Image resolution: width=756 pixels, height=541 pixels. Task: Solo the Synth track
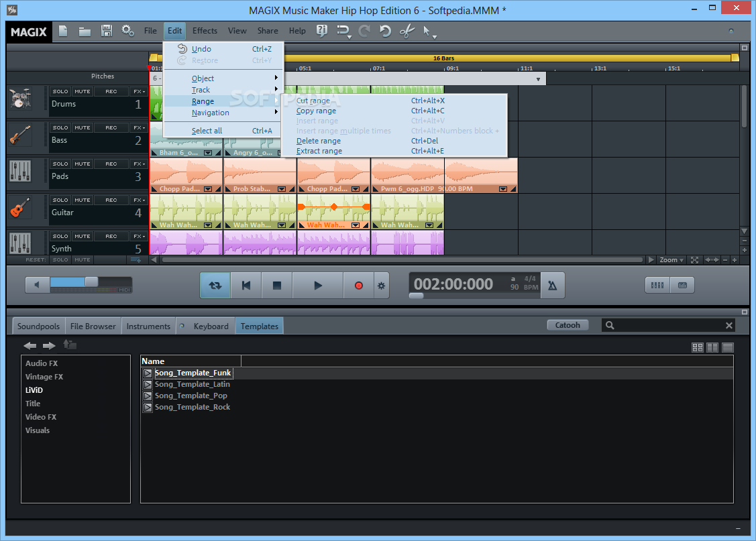(x=60, y=236)
